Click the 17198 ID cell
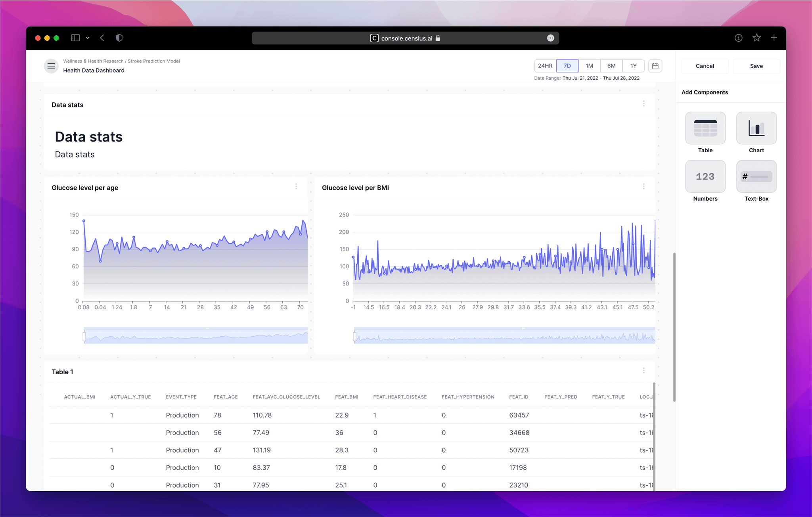The image size is (812, 517). point(518,467)
